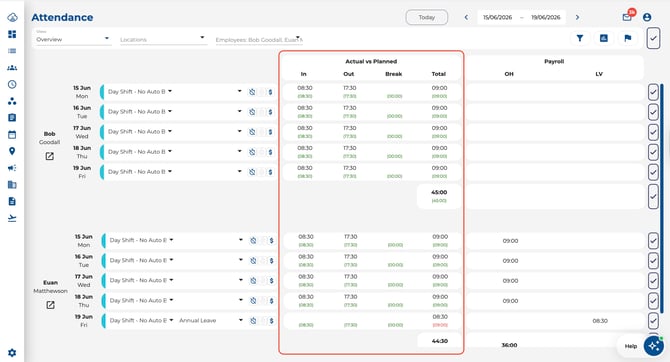Screen dimensions: 670x362
Task: Open the location pin icon in sidebar
Action: [x=12, y=151]
